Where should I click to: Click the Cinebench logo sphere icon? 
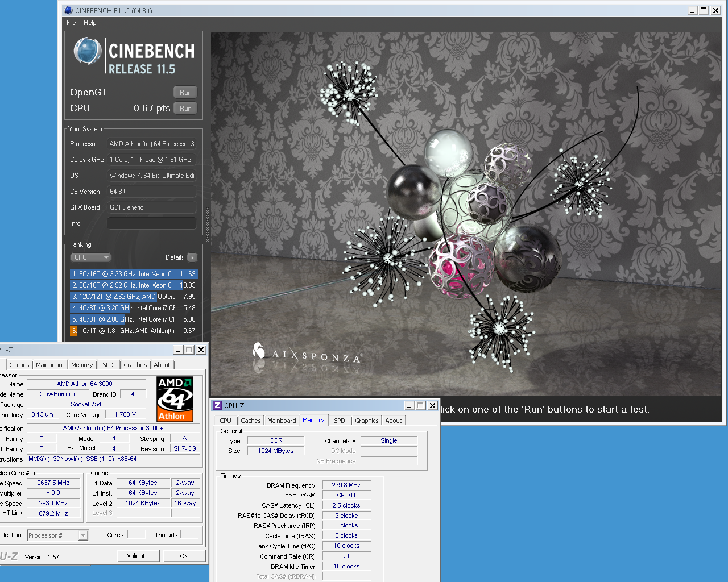coord(88,51)
